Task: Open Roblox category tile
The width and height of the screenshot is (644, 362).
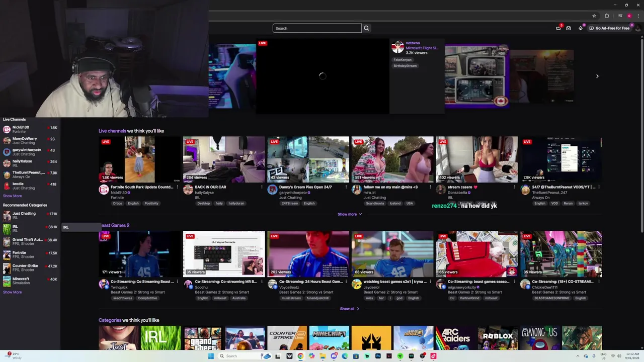Action: point(498,338)
